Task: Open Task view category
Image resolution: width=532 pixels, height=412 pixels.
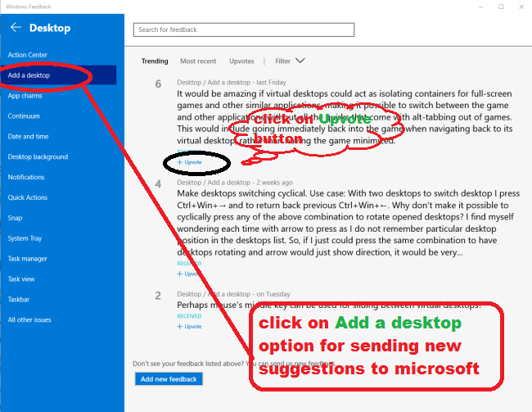Action: click(21, 278)
